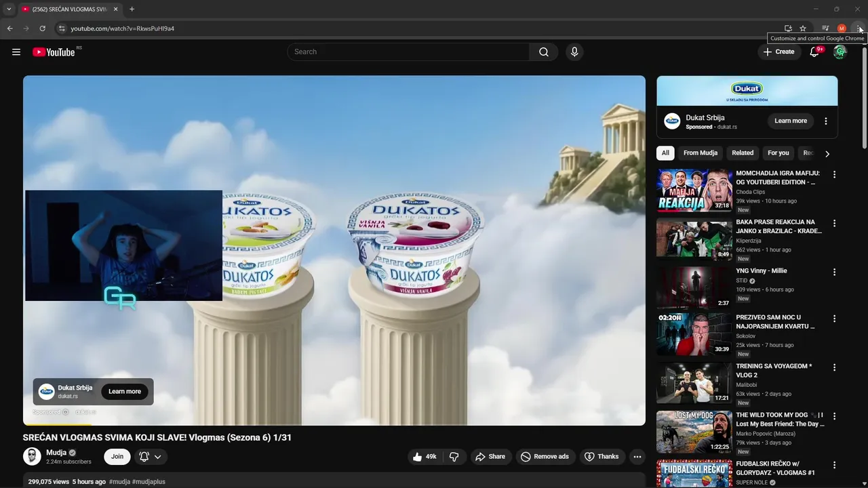The image size is (868, 488).
Task: Close the SREĆAN VLOGMAS tab
Action: tap(115, 9)
